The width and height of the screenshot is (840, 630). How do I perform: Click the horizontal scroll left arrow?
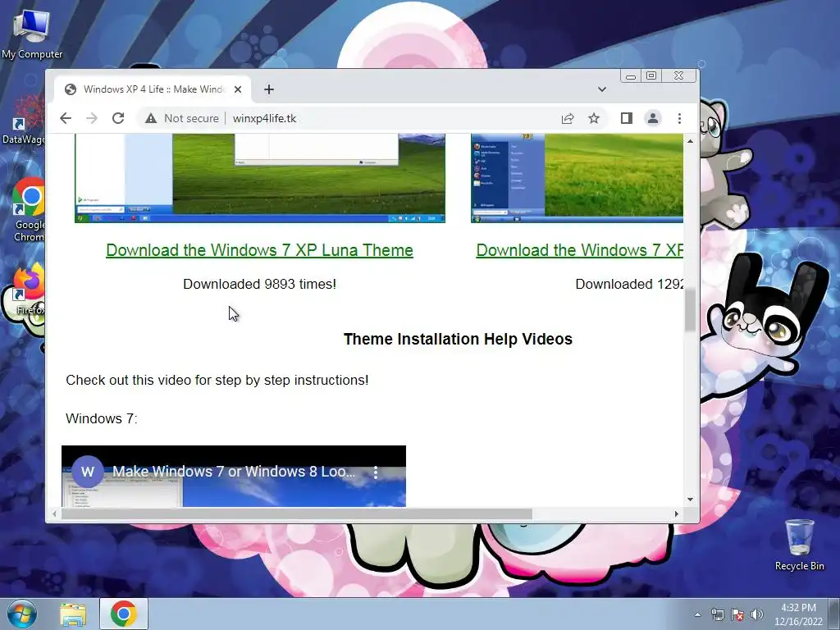click(x=54, y=514)
